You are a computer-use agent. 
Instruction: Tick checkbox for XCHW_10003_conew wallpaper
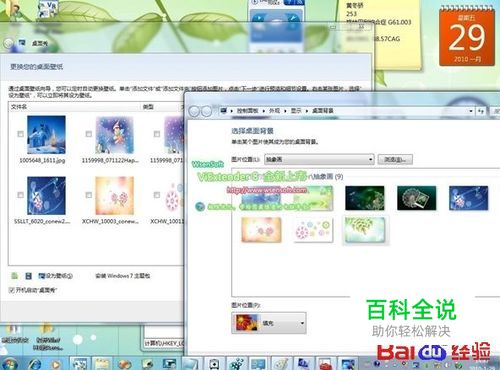pyautogui.click(x=89, y=195)
